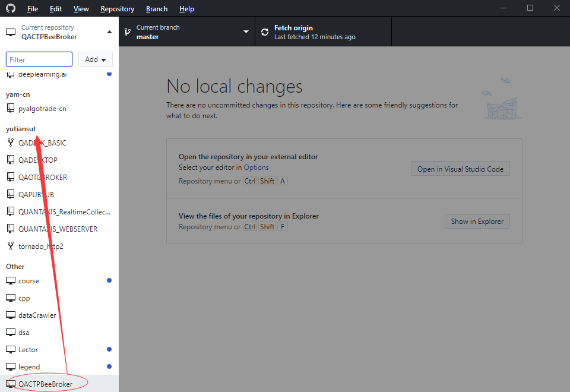Viewport: 570px width, 392px height.
Task: Click the repository Filter input field
Action: tap(39, 59)
